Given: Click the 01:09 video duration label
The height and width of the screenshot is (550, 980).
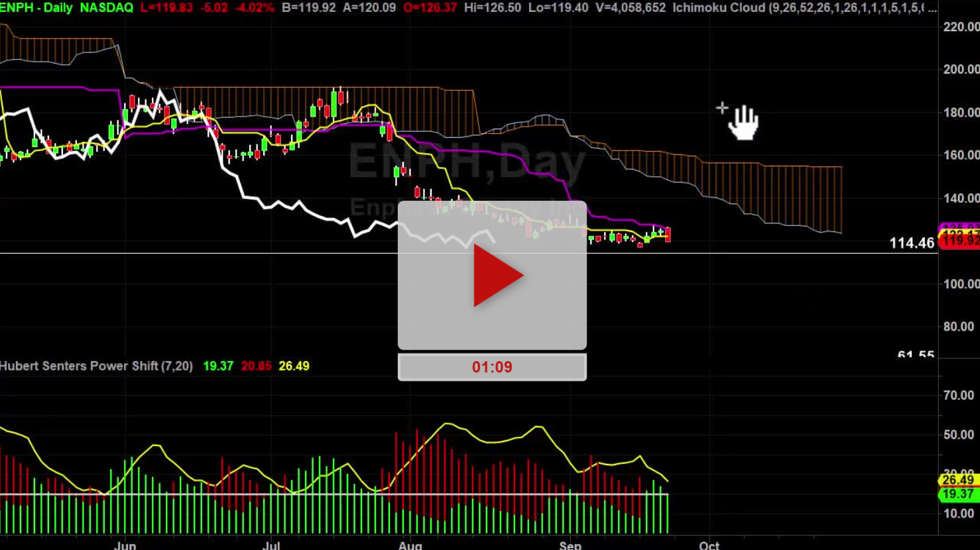Looking at the screenshot, I should 492,367.
